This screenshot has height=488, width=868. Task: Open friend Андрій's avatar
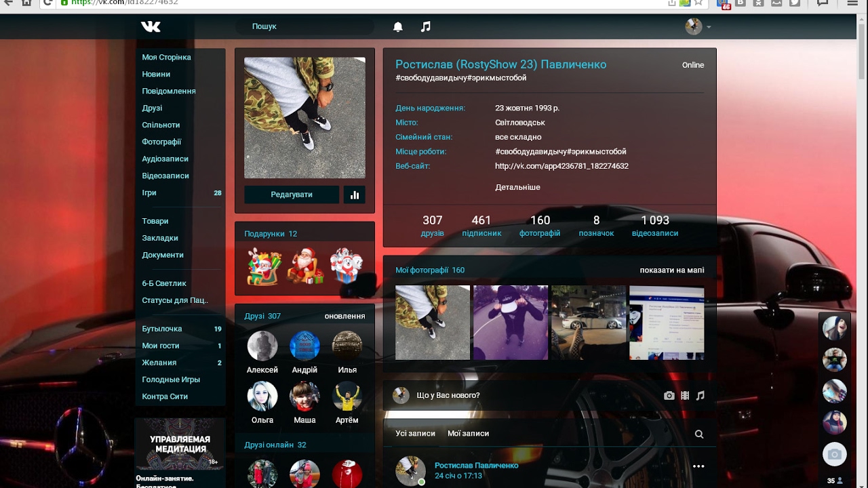pyautogui.click(x=304, y=346)
